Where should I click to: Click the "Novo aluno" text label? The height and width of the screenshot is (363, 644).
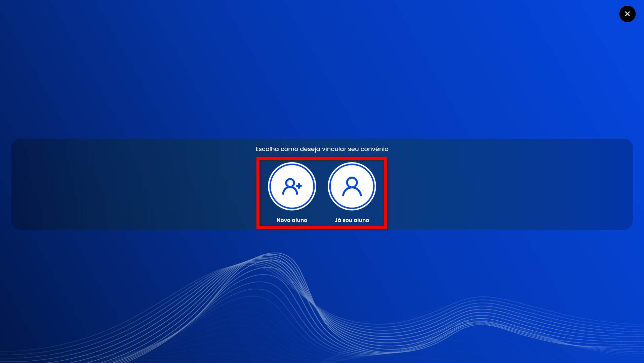click(292, 220)
